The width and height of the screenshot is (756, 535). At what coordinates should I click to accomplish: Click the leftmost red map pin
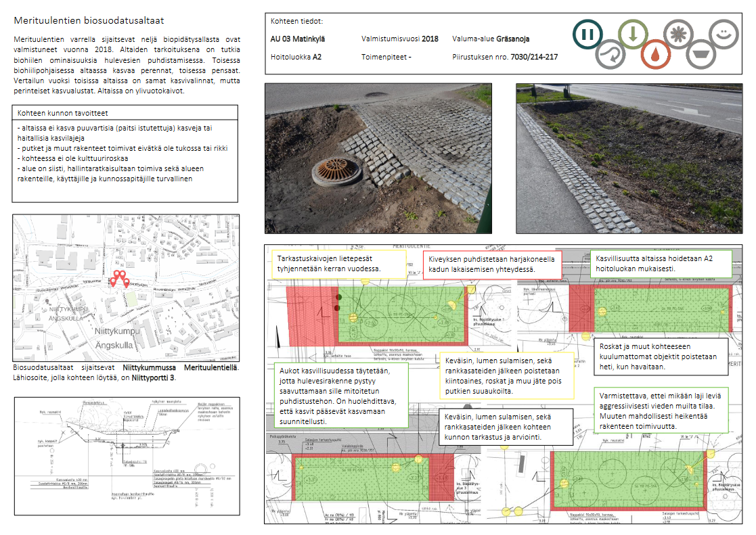pyautogui.click(x=113, y=280)
